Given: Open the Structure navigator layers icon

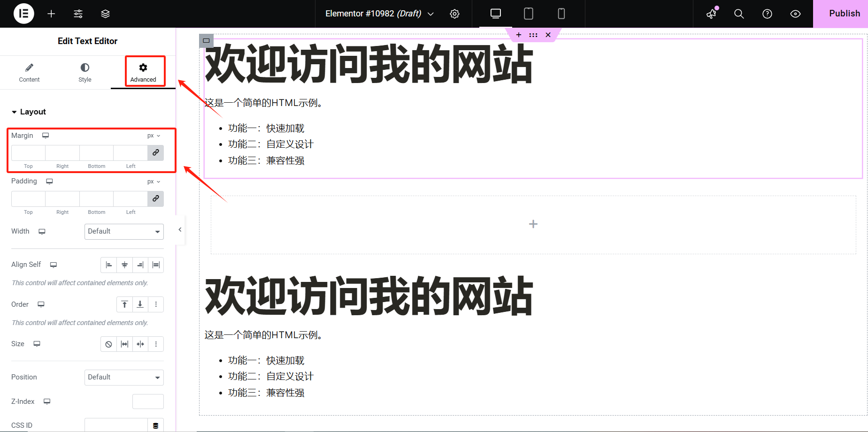Looking at the screenshot, I should click(x=105, y=14).
